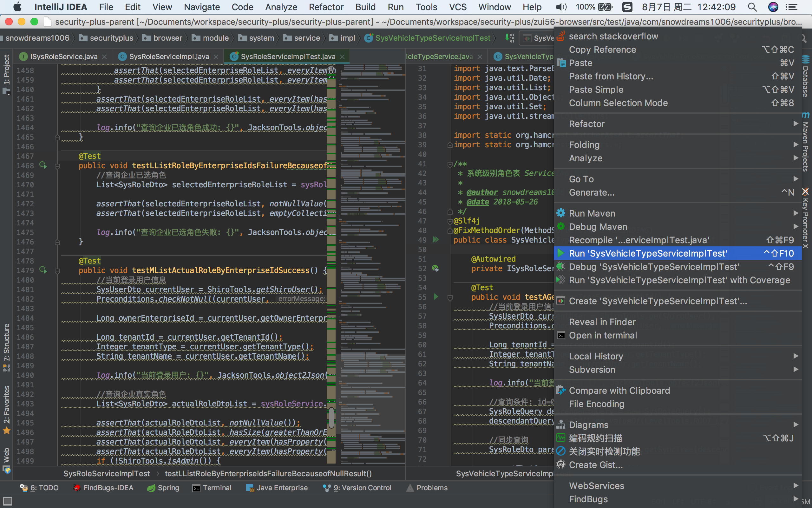Open the Problems tool window

(427, 487)
